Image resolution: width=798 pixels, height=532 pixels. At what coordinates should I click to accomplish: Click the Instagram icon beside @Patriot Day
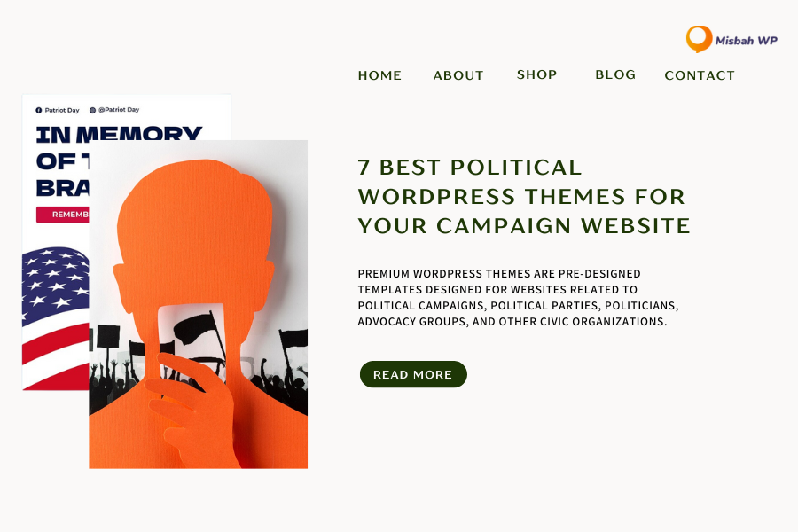(92, 110)
